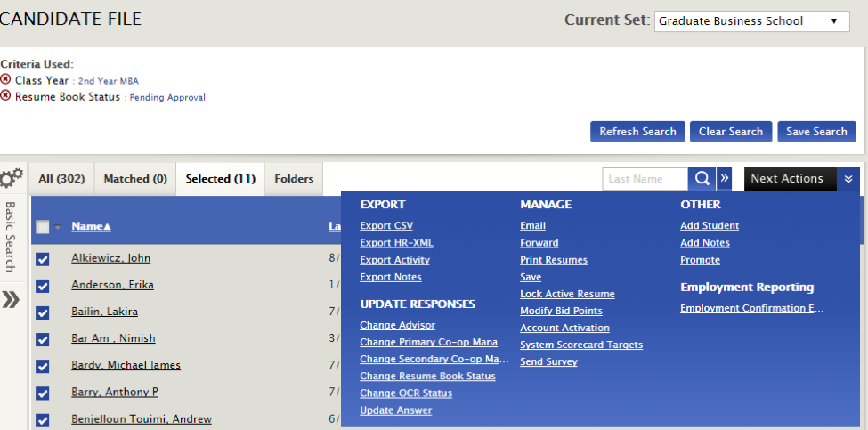The width and height of the screenshot is (868, 430).
Task: Uncheck Bardy, Michael James row checkbox
Action: 43,366
